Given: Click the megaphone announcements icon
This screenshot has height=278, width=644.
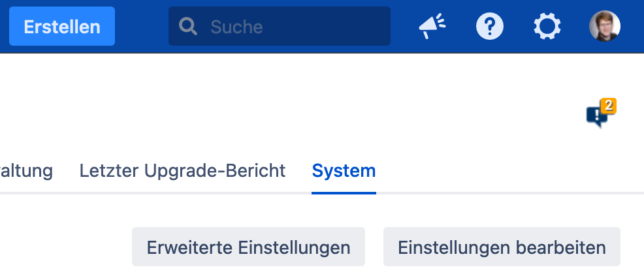Looking at the screenshot, I should (x=432, y=26).
